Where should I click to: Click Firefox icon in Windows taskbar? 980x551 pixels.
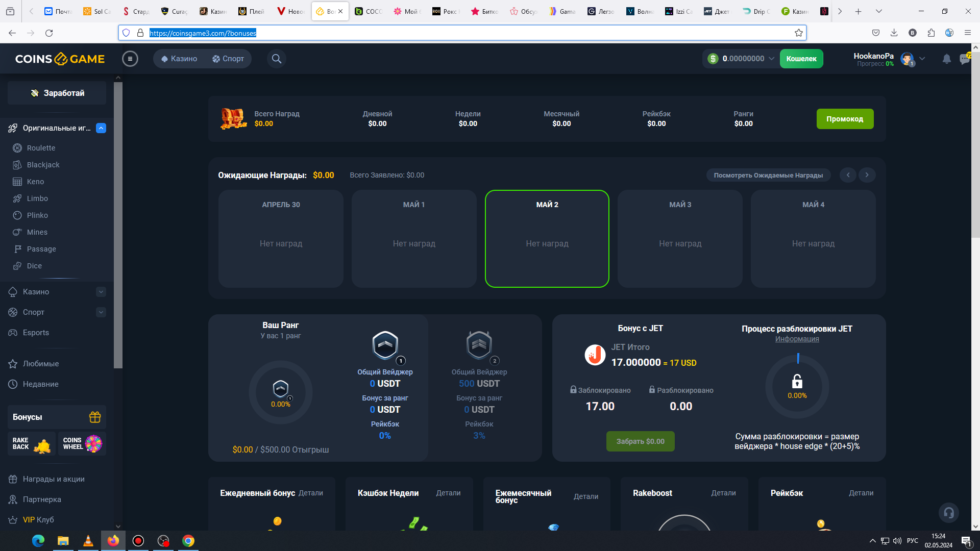(113, 541)
